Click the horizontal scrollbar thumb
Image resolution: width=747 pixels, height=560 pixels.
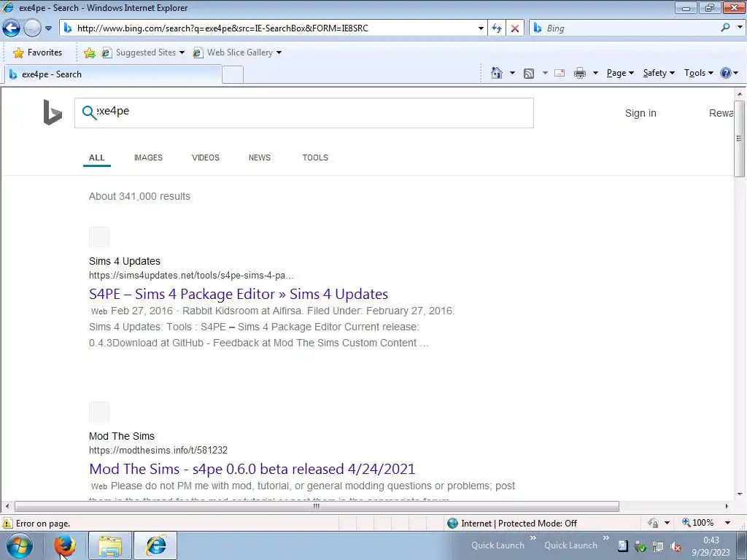tap(317, 506)
